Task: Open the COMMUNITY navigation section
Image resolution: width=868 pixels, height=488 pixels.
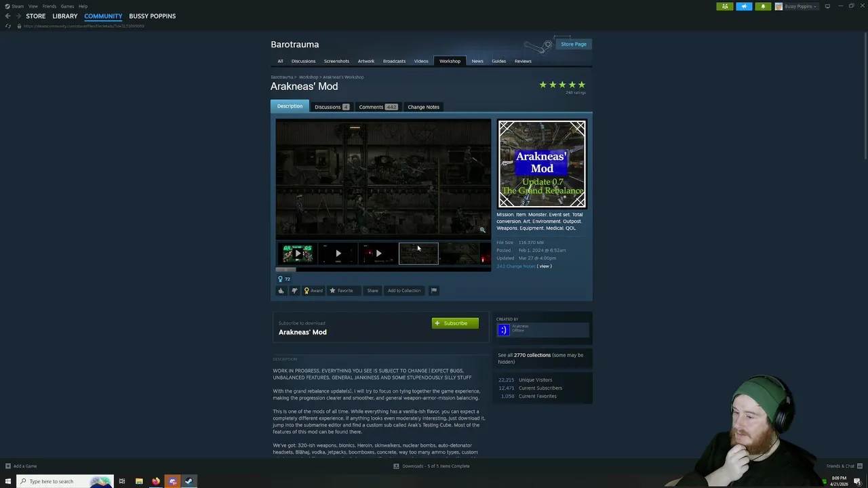Action: (x=103, y=16)
